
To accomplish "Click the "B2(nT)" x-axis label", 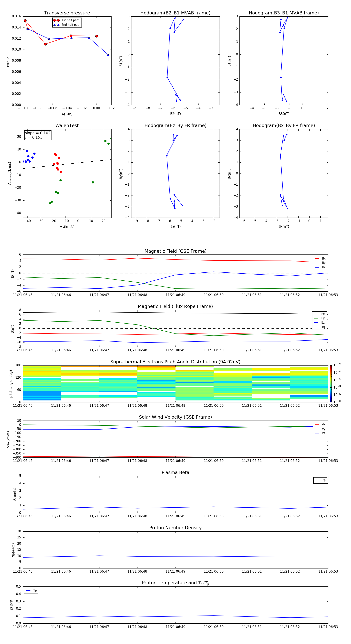I will pyautogui.click(x=175, y=114).
